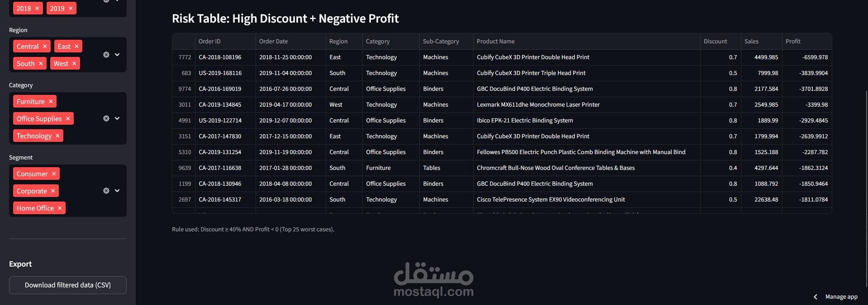Remove the 2018 year tag

pos(37,8)
